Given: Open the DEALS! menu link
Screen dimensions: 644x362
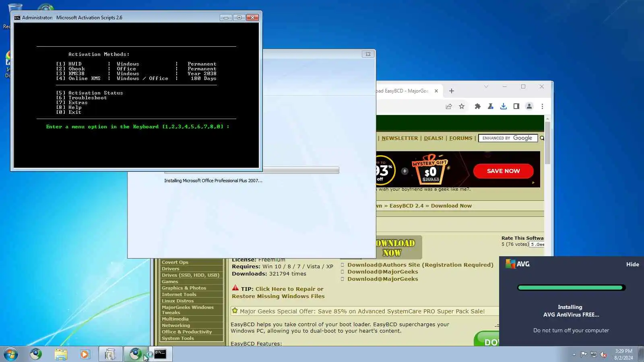Looking at the screenshot, I should (433, 138).
